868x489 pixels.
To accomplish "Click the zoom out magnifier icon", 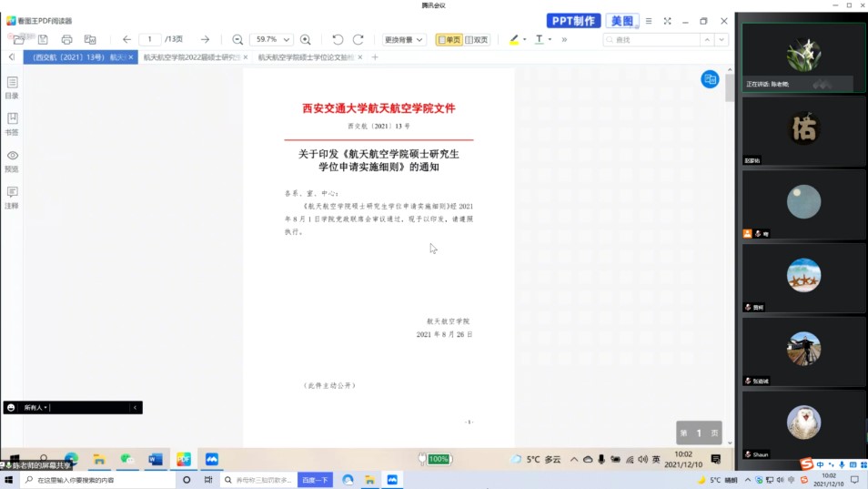I will 237,39.
